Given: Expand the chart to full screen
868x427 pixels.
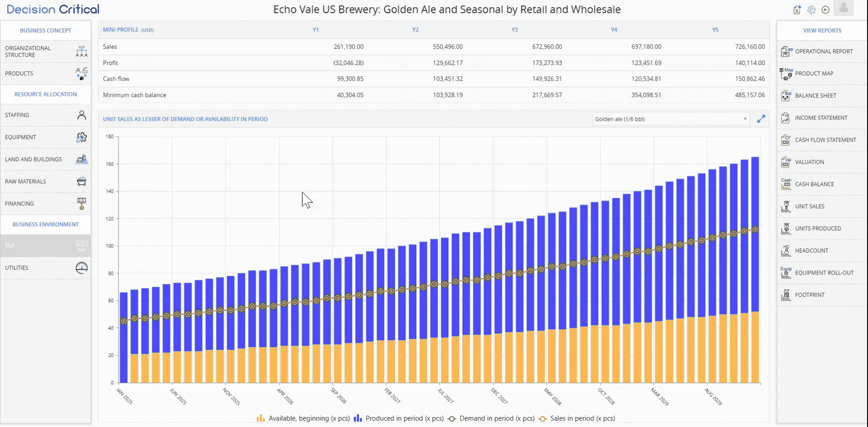Looking at the screenshot, I should (x=761, y=119).
